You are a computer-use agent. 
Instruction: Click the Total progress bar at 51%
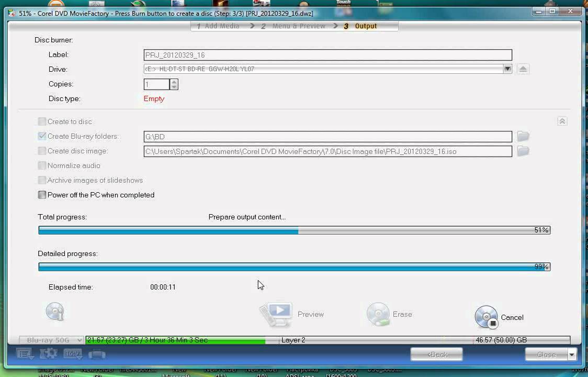(294, 230)
